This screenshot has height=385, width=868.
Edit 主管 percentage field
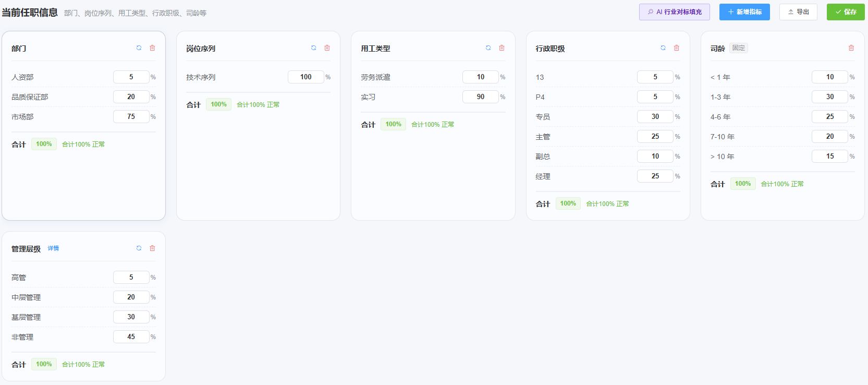(655, 137)
